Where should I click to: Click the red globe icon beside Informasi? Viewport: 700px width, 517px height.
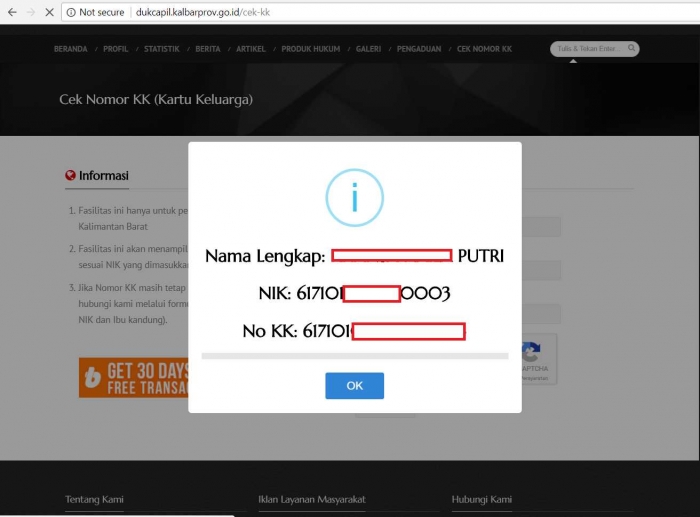[x=71, y=176]
